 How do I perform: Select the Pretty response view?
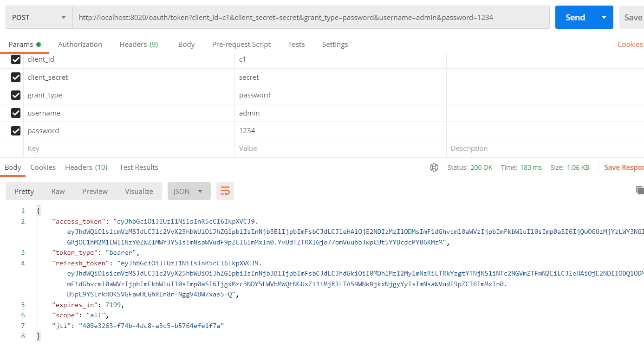pyautogui.click(x=24, y=191)
